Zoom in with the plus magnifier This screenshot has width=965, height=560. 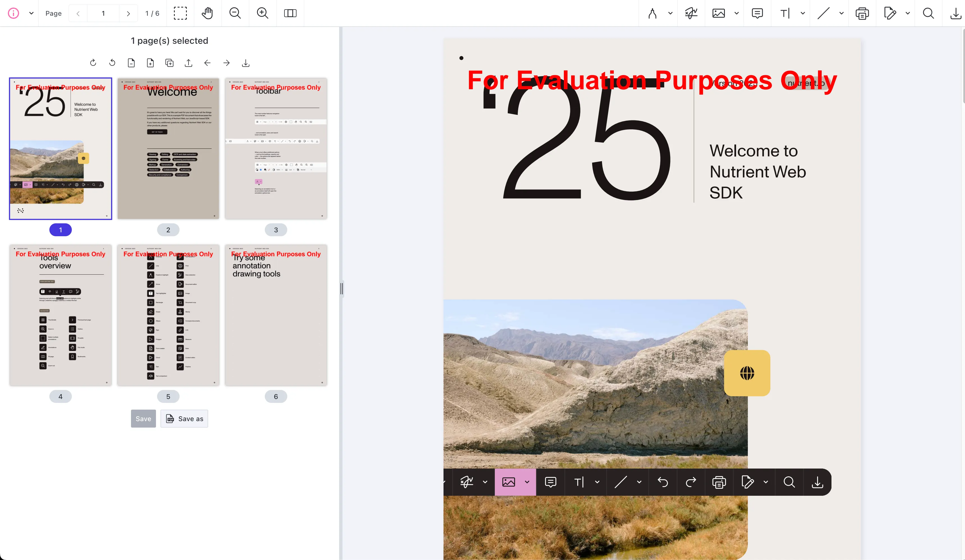pos(263,13)
